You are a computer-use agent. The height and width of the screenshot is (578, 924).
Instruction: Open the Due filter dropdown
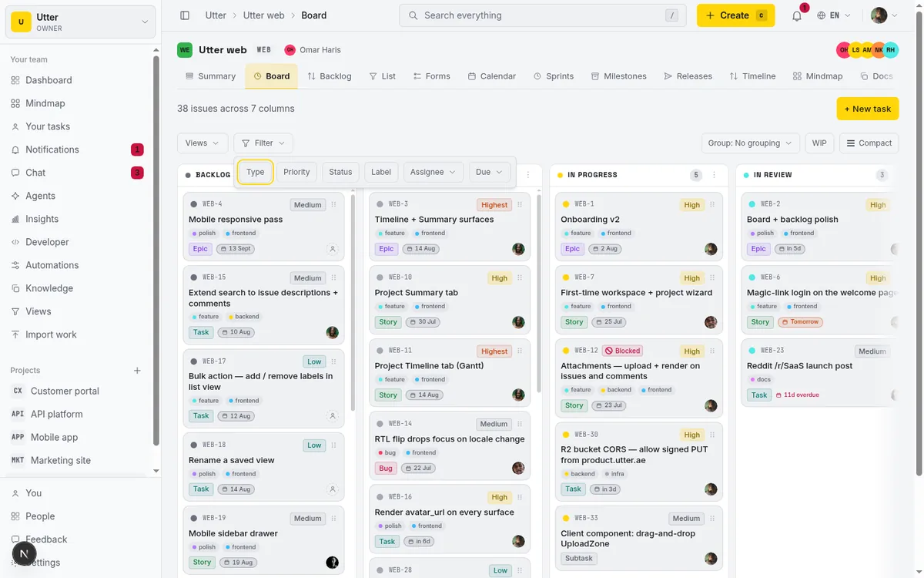(x=490, y=172)
